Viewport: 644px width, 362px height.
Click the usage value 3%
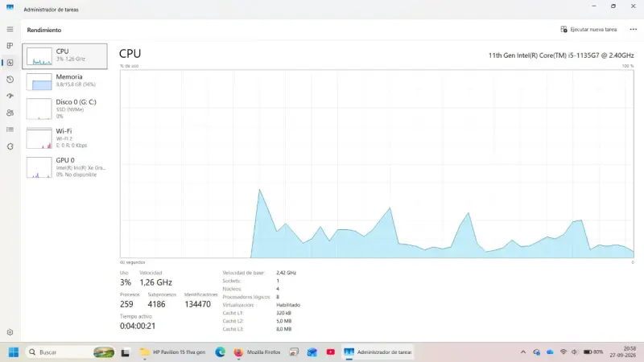pyautogui.click(x=126, y=282)
